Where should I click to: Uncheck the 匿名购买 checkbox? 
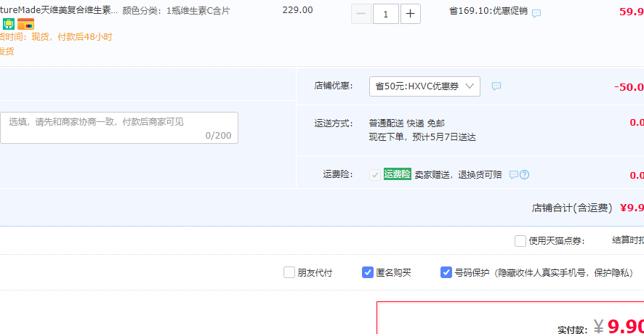click(368, 272)
